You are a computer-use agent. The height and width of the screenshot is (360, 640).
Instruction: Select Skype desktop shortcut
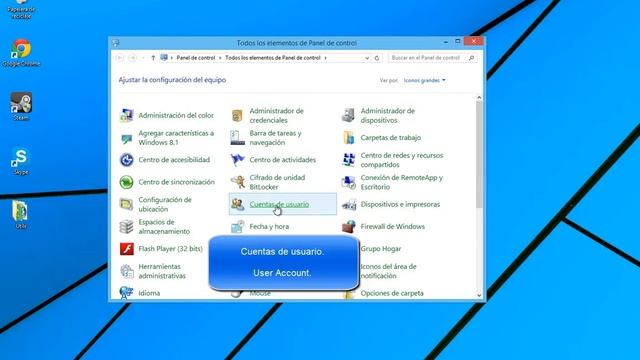[20, 161]
